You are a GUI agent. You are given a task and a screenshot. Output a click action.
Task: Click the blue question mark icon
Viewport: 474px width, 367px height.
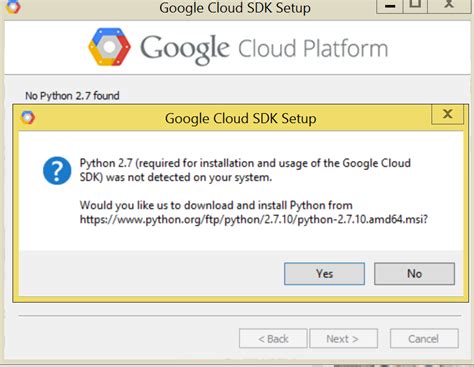(x=57, y=171)
